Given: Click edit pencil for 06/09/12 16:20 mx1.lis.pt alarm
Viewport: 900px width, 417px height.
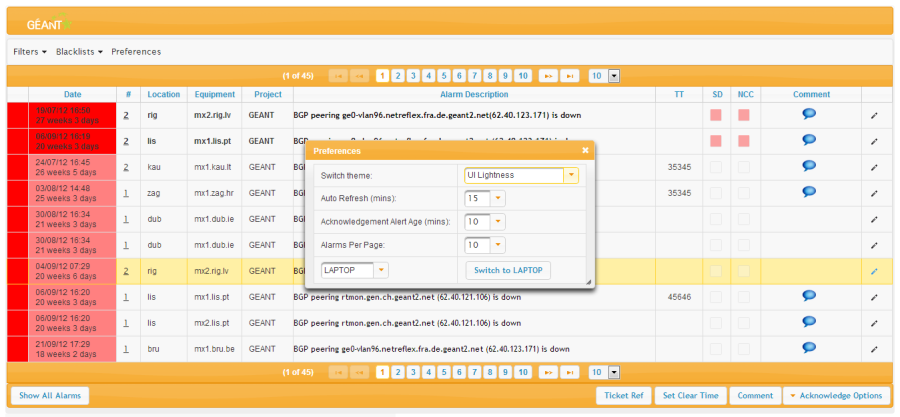Looking at the screenshot, I should (874, 298).
